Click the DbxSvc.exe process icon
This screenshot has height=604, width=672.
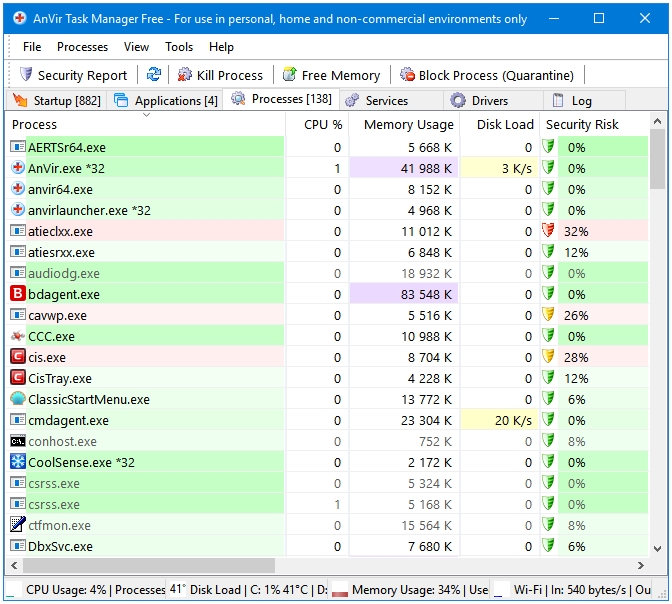[18, 546]
